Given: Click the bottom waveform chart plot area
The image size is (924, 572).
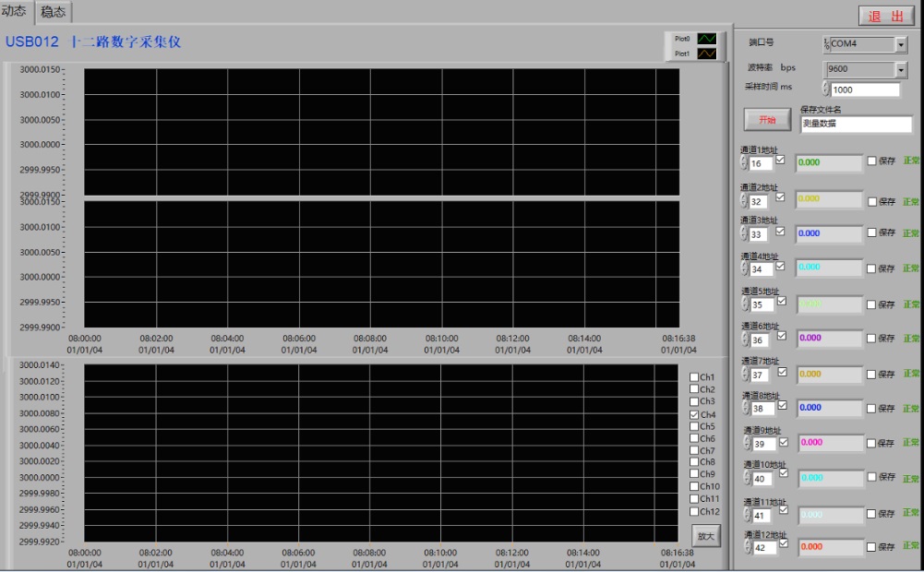Looking at the screenshot, I should pos(380,453).
